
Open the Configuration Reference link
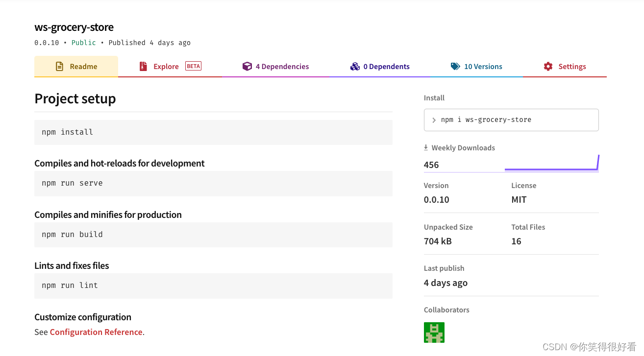(96, 332)
